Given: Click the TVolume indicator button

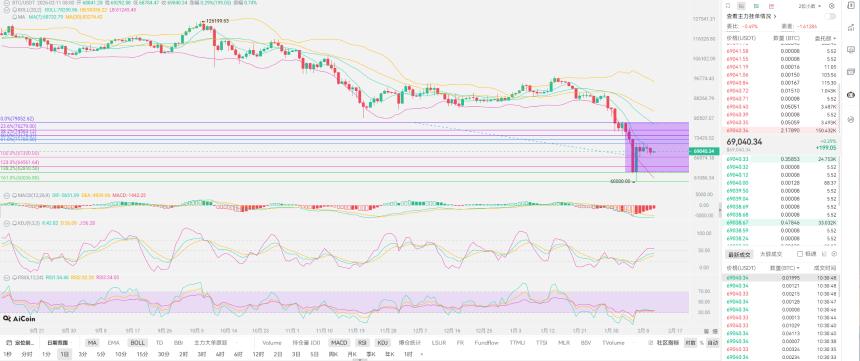Looking at the screenshot, I should (x=613, y=343).
